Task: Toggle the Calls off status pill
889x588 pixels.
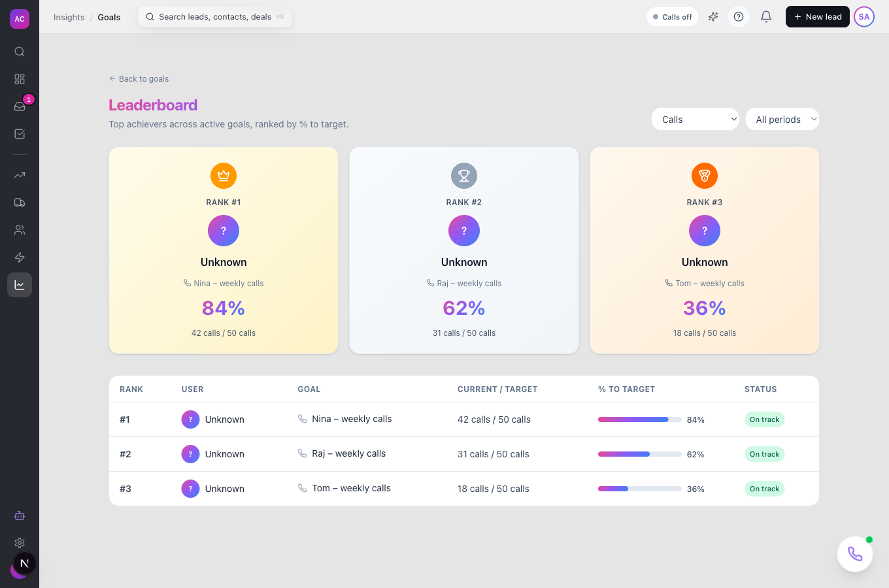Action: coord(673,17)
